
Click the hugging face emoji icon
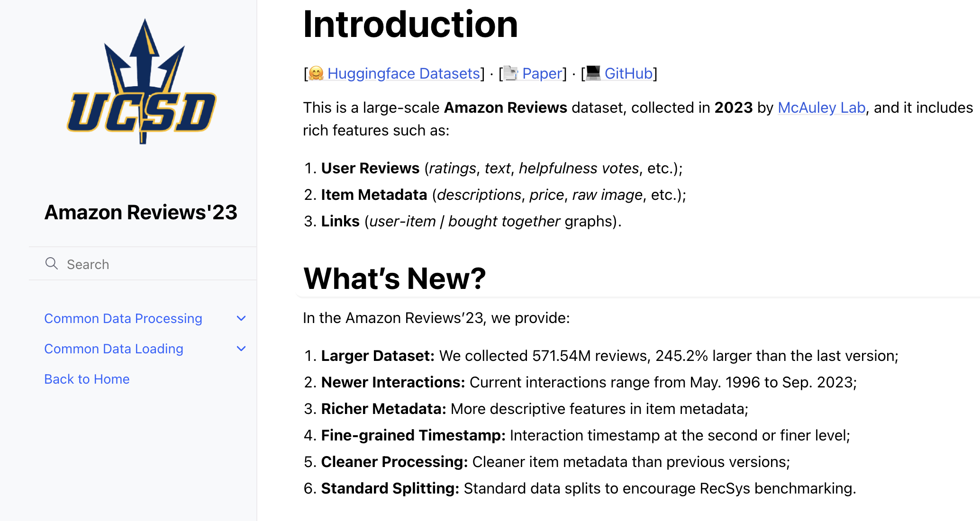pyautogui.click(x=316, y=73)
